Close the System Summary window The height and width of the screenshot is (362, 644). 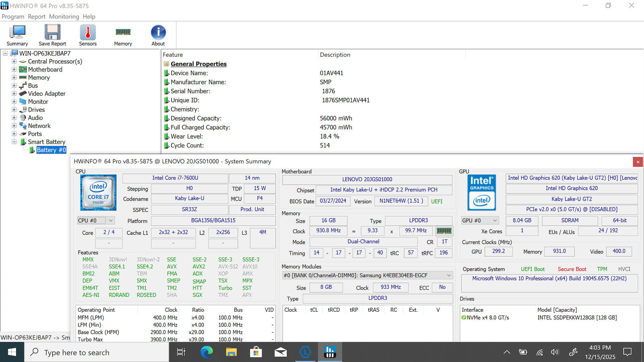click(638, 162)
